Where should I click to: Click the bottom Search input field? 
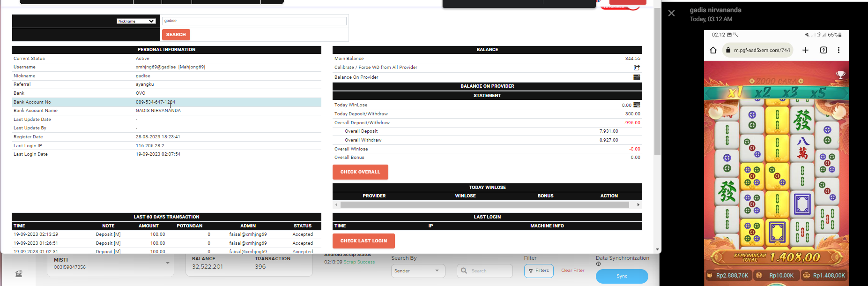[485, 271]
